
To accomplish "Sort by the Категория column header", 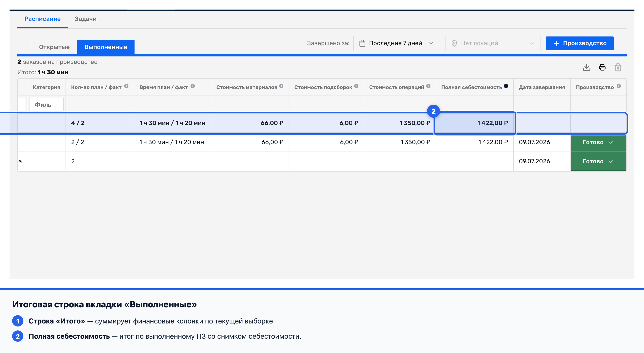I will click(x=46, y=87).
